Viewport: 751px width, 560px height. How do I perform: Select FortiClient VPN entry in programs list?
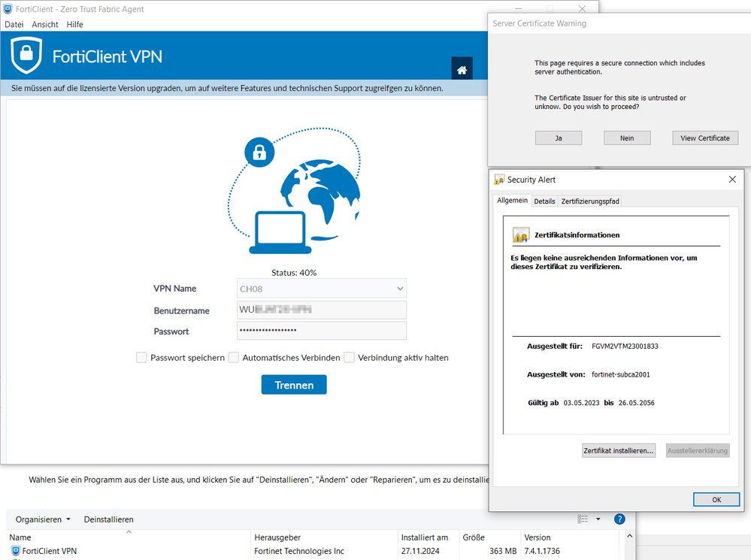pyautogui.click(x=50, y=551)
